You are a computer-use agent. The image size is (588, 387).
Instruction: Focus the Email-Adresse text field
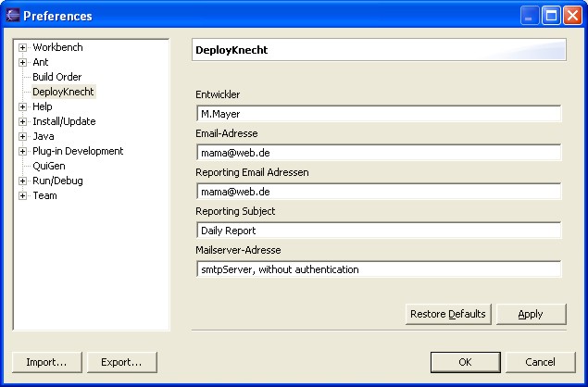[379, 153]
